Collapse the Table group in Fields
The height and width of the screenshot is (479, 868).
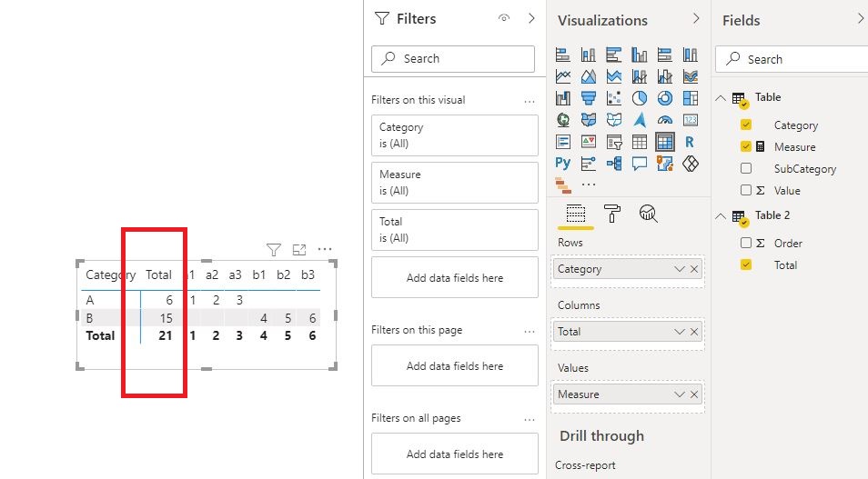pyautogui.click(x=721, y=98)
